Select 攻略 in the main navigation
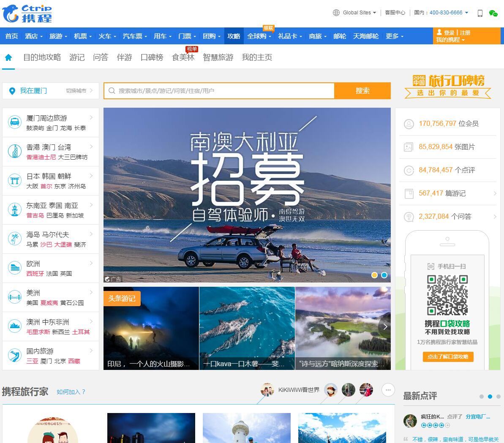Viewport: 504px width, 443px height. click(x=234, y=36)
